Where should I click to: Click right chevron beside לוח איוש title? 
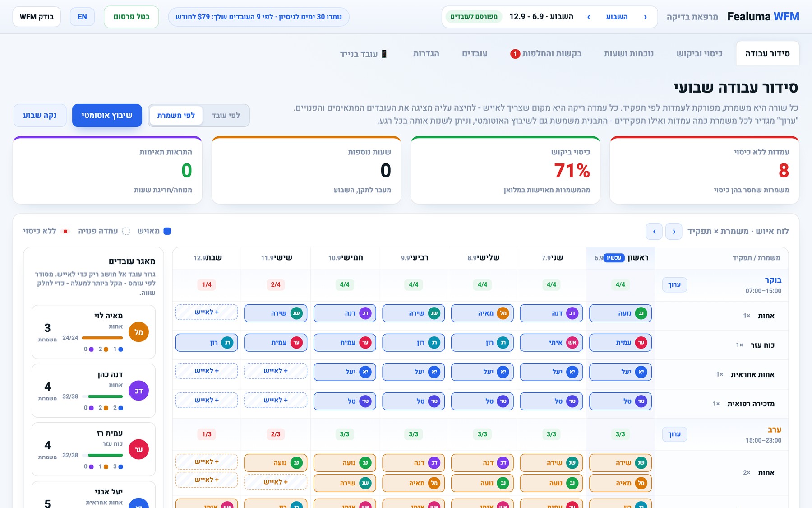(x=674, y=232)
